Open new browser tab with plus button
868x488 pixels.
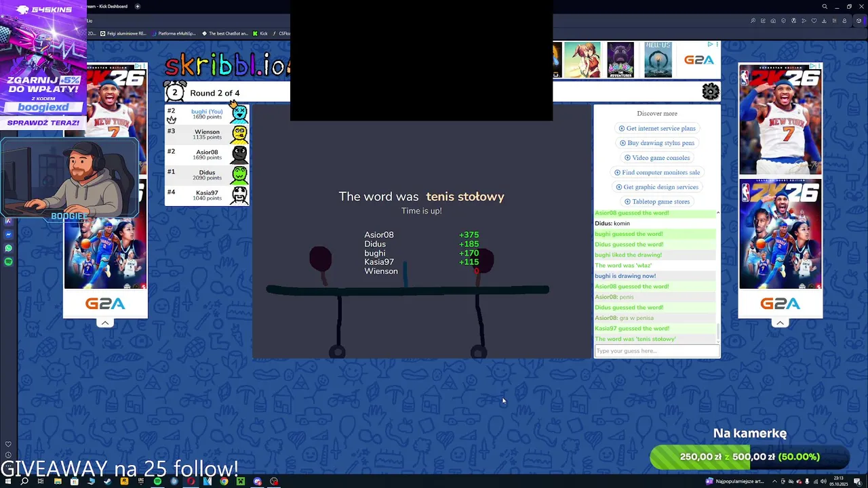pyautogui.click(x=138, y=6)
